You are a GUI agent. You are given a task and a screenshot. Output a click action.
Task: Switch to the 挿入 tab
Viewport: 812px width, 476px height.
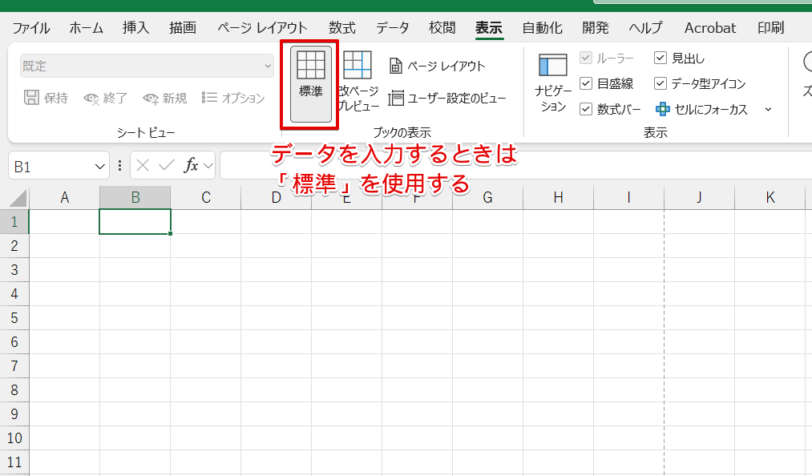tap(136, 28)
